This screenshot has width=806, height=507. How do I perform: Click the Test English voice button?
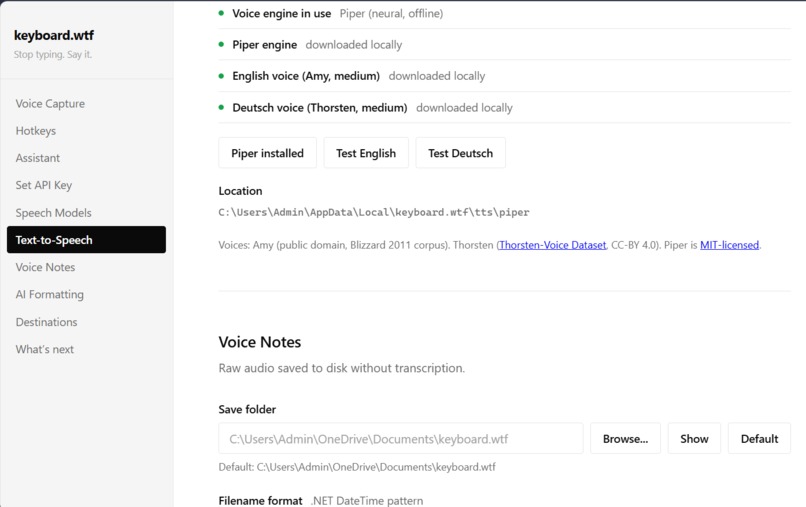pos(366,153)
